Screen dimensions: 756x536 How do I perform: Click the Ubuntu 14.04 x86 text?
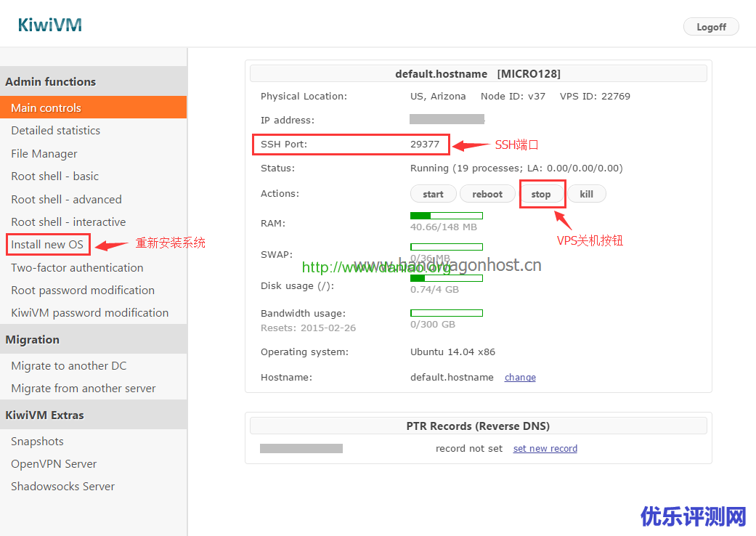point(452,352)
